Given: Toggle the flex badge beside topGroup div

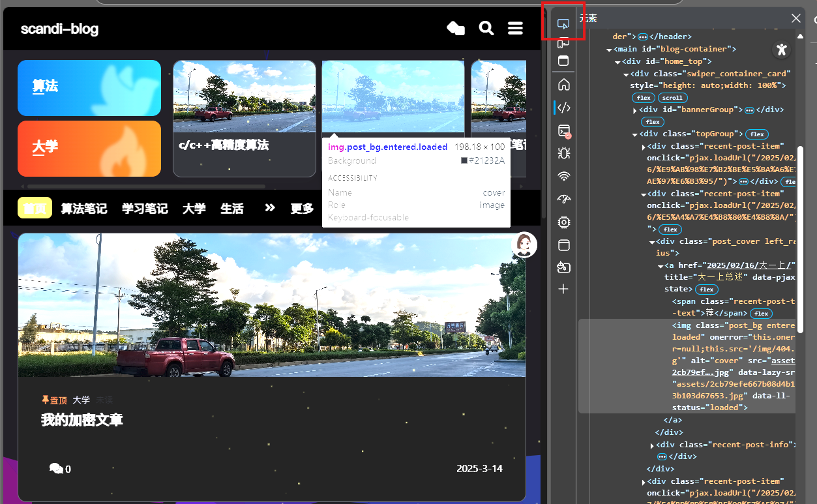Looking at the screenshot, I should click(x=756, y=134).
